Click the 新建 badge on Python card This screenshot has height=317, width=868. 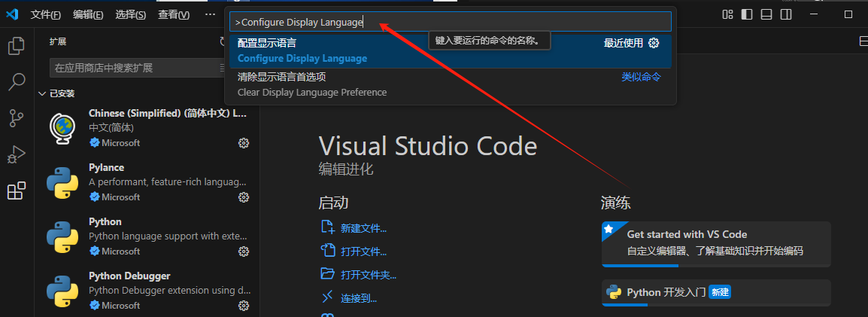(720, 293)
